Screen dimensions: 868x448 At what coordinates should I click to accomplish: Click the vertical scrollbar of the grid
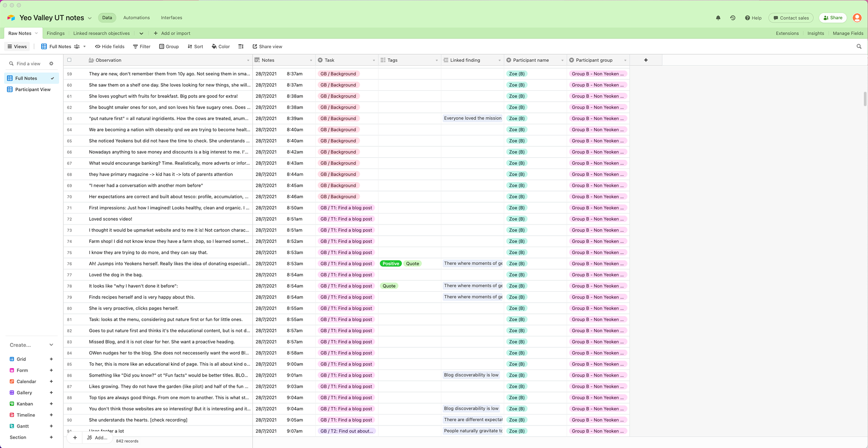[x=865, y=98]
